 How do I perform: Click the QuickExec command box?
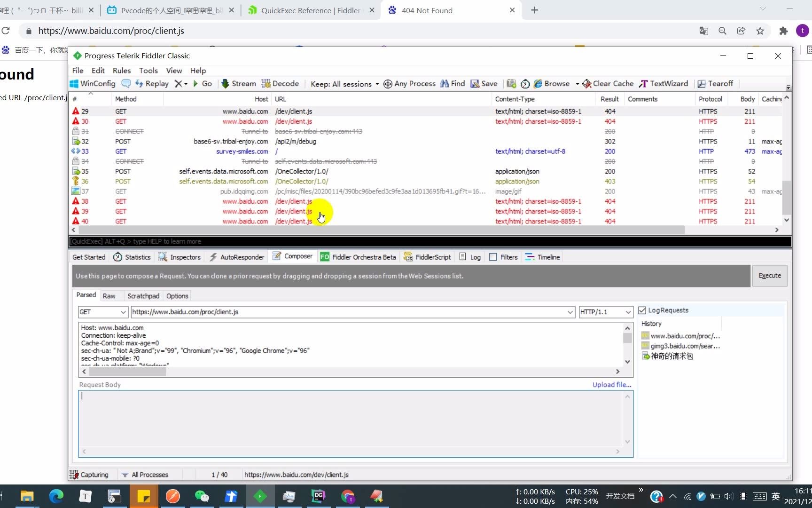429,241
